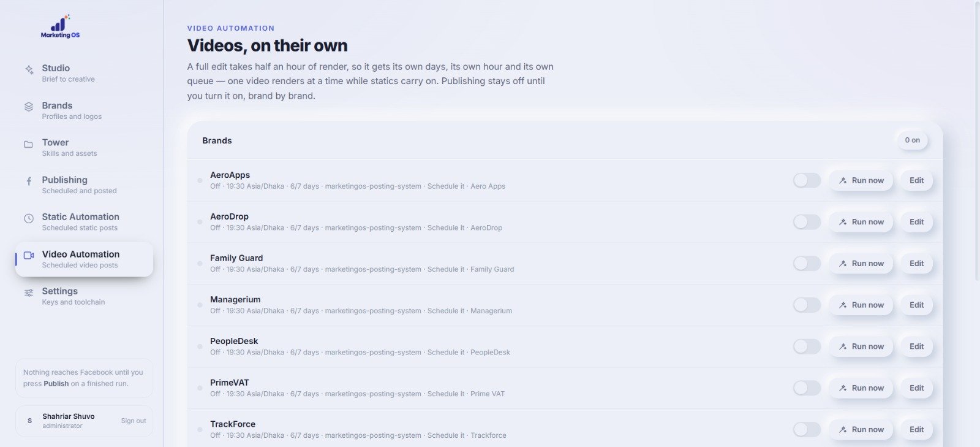The image size is (980, 447).
Task: Open Settings keys and toolchain
Action: (84, 296)
